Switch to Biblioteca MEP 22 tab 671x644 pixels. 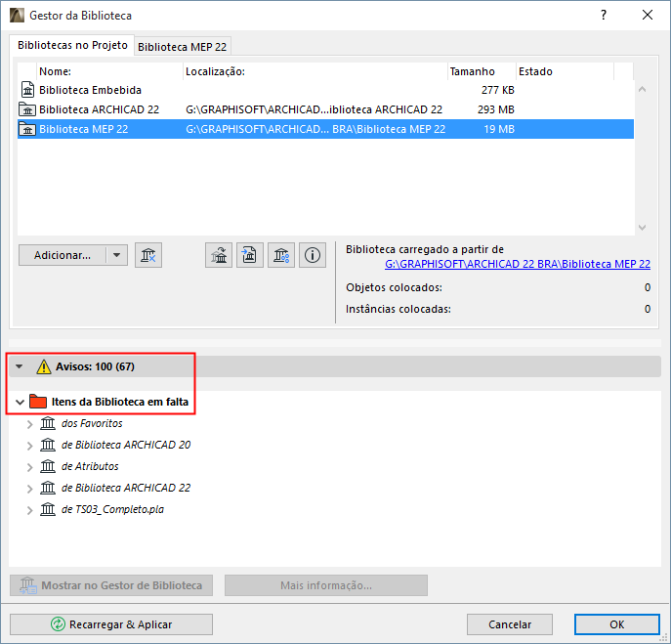pos(183,47)
